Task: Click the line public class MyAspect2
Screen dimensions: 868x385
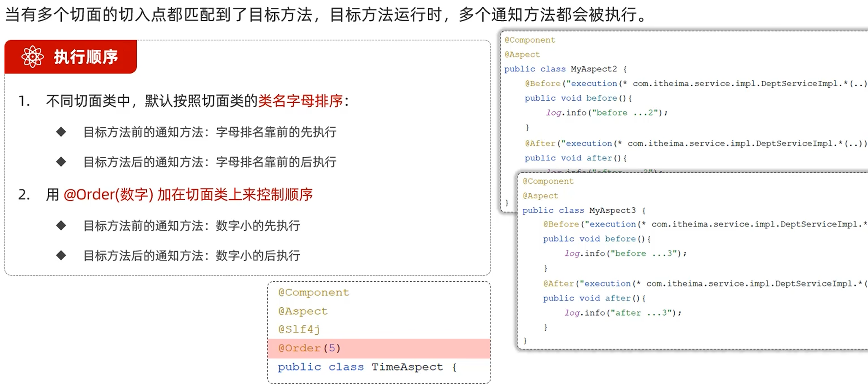Action: tap(565, 69)
